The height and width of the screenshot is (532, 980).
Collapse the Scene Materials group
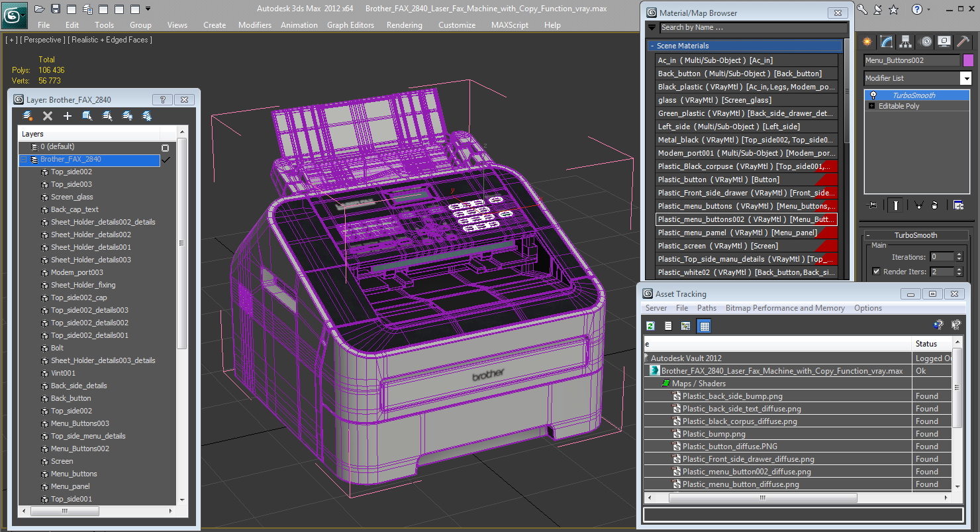coord(746,46)
